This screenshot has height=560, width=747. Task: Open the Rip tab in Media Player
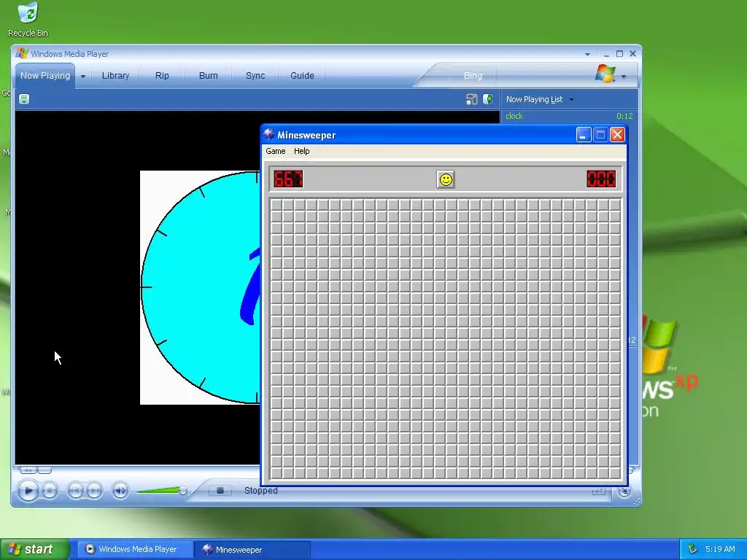162,75
